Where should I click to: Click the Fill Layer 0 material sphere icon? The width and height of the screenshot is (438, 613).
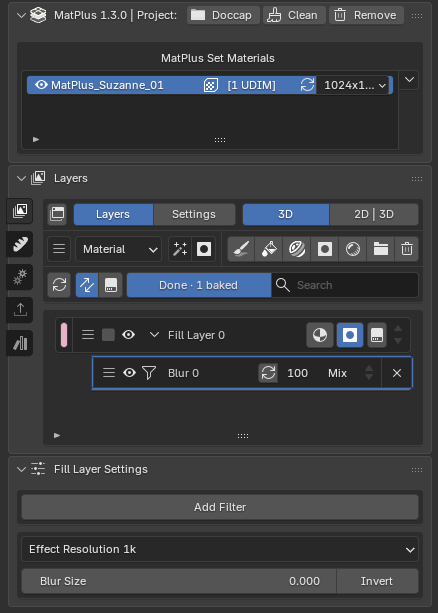320,335
